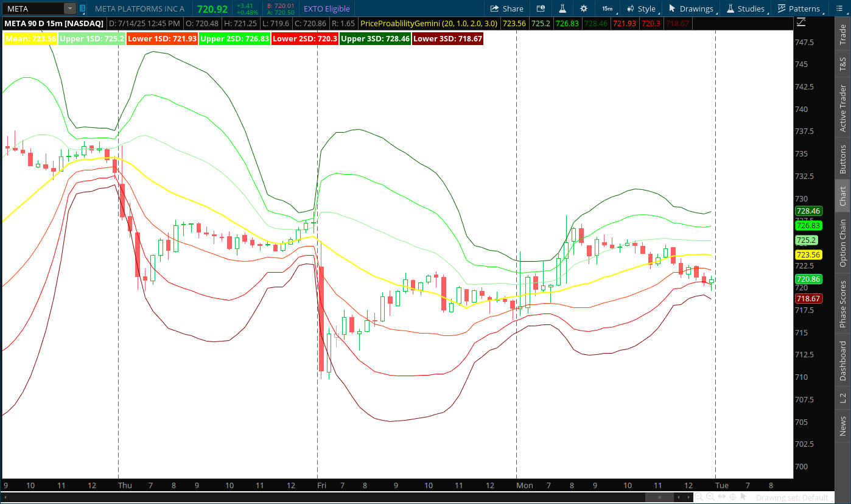The image size is (851, 504).
Task: Click the PriceProabilityGemini study label
Action: coord(402,23)
